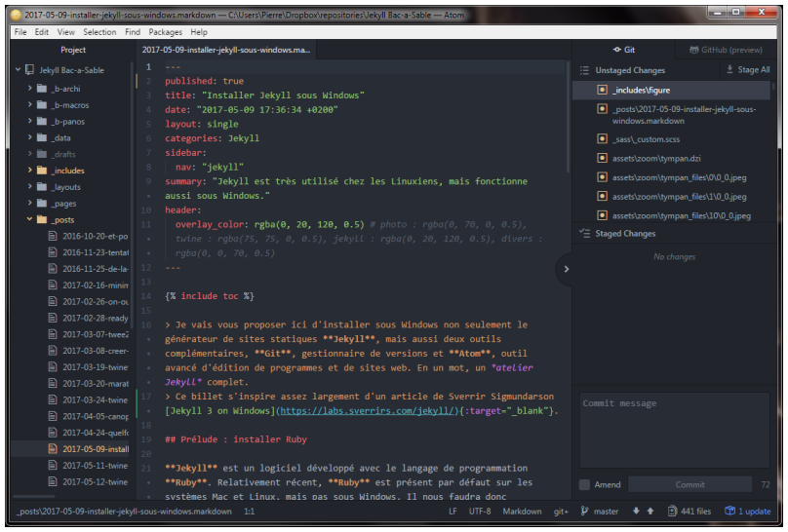Click the Markdown grammar selector
This screenshot has width=788, height=532.
[522, 511]
